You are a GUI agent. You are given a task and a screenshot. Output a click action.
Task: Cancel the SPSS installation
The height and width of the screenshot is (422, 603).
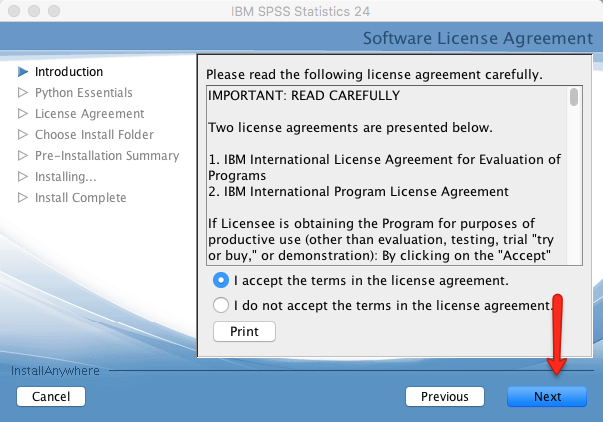[x=51, y=397]
